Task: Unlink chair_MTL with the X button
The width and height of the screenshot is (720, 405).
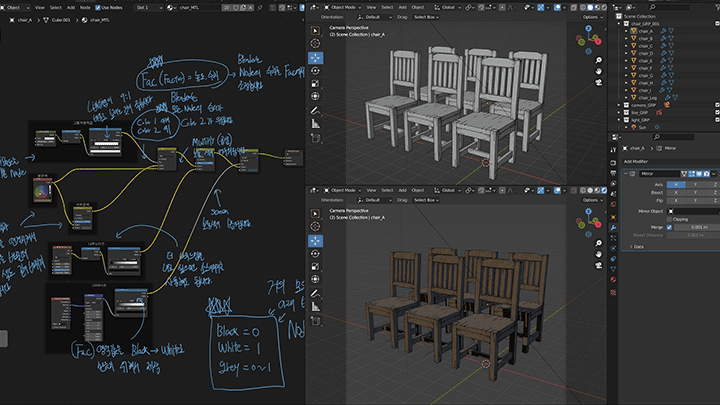Action: click(250, 8)
